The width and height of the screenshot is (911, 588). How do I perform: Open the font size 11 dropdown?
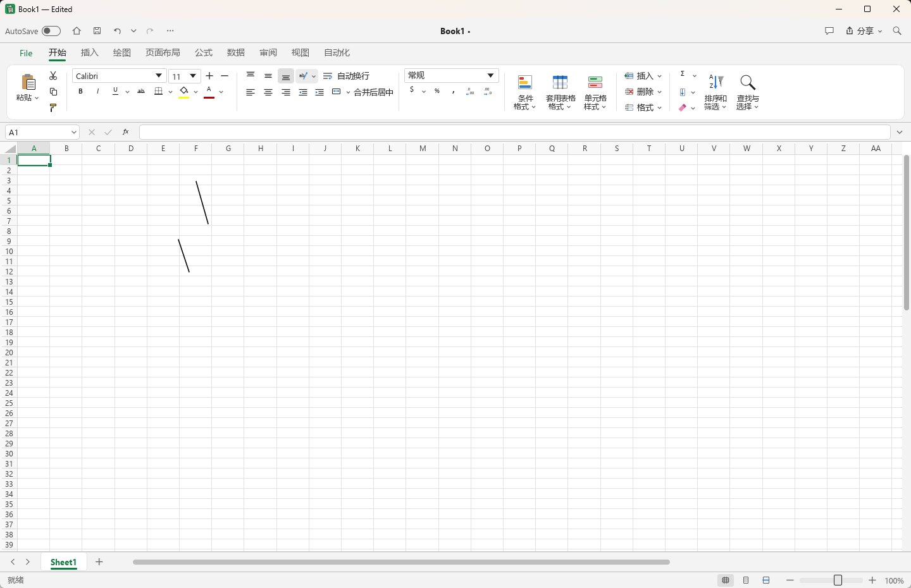pos(193,76)
